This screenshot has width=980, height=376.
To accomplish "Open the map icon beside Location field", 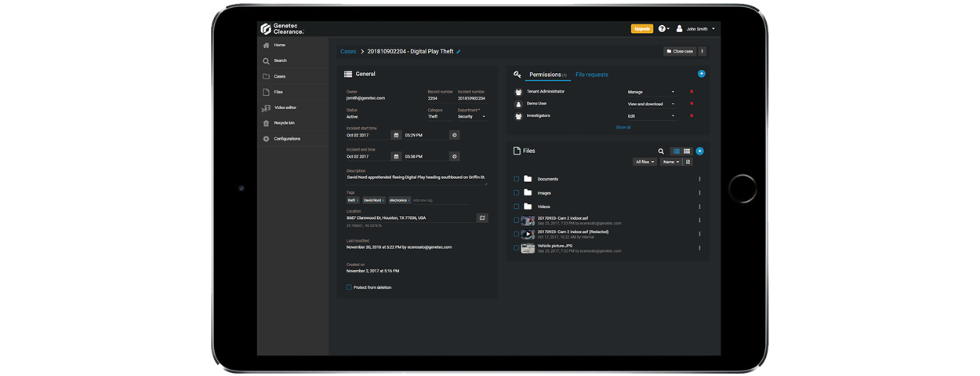I will (482, 217).
